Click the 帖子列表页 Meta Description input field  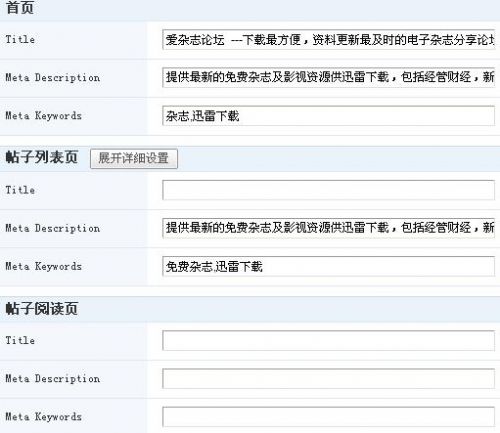coord(328,228)
